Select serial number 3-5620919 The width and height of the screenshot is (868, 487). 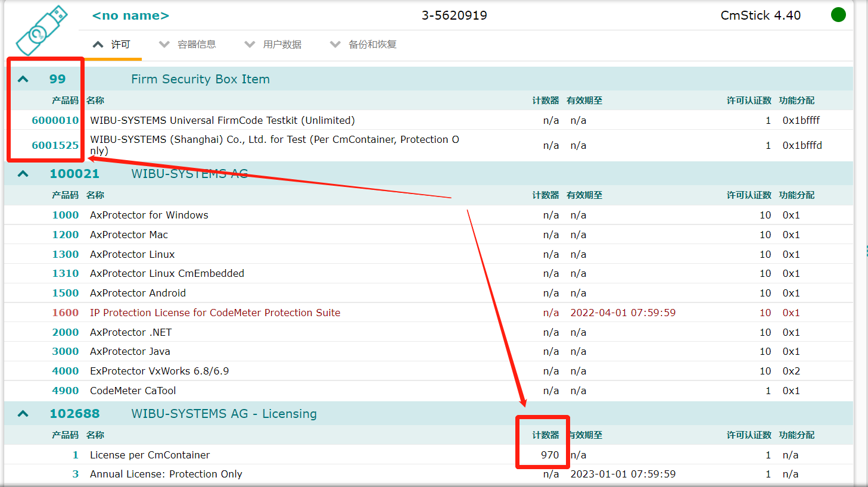[x=455, y=15]
